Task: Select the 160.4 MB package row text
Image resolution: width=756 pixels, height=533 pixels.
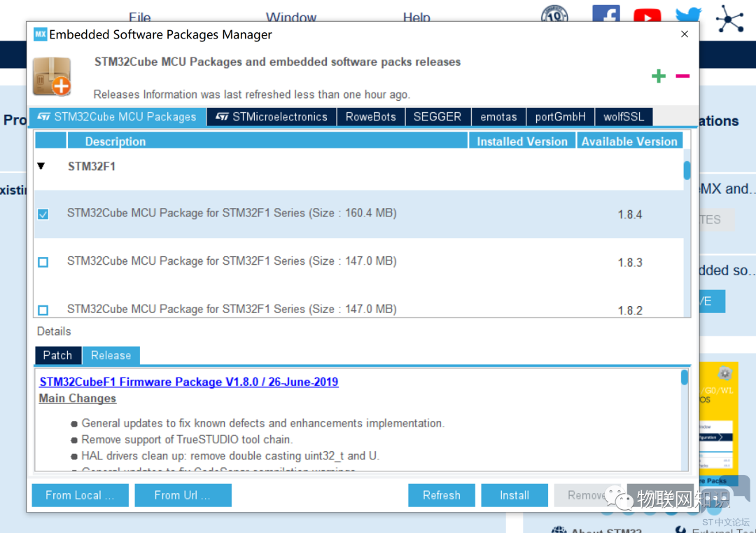Action: [232, 213]
